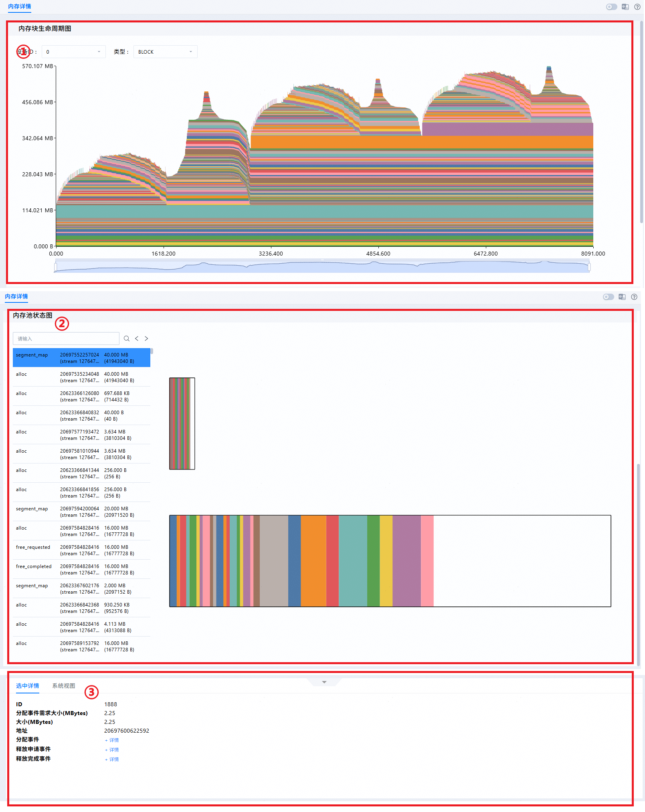The width and height of the screenshot is (645, 812).
Task: Select free_completed row 20697584828416
Action: pos(81,569)
